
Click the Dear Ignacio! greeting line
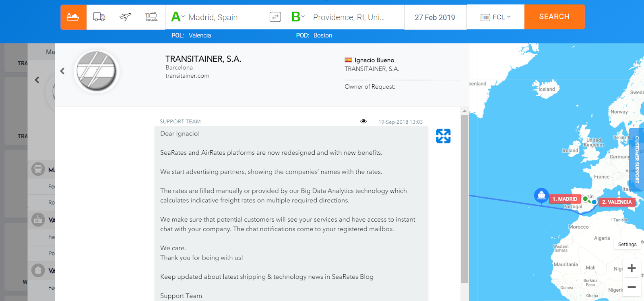[180, 134]
